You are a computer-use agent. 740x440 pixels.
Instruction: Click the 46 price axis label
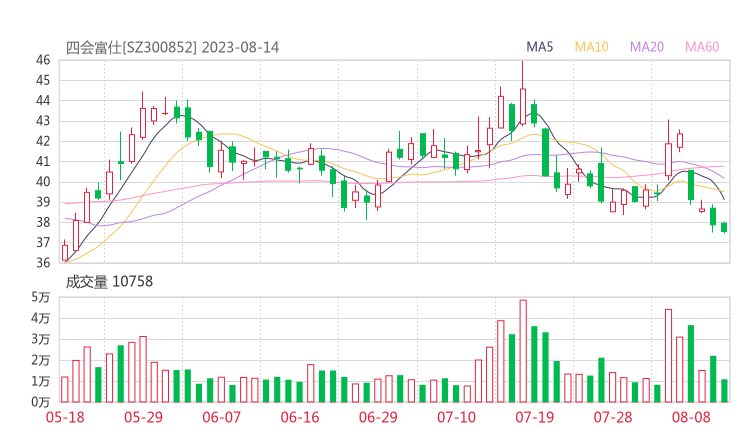point(43,60)
